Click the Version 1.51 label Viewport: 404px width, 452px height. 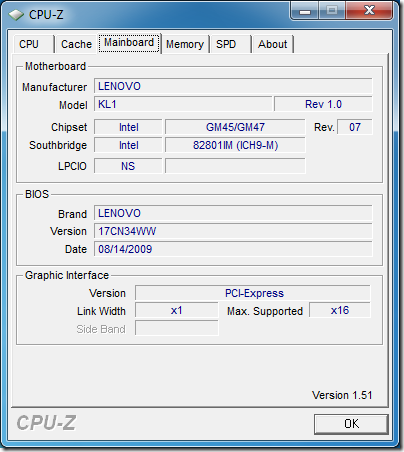pyautogui.click(x=342, y=395)
